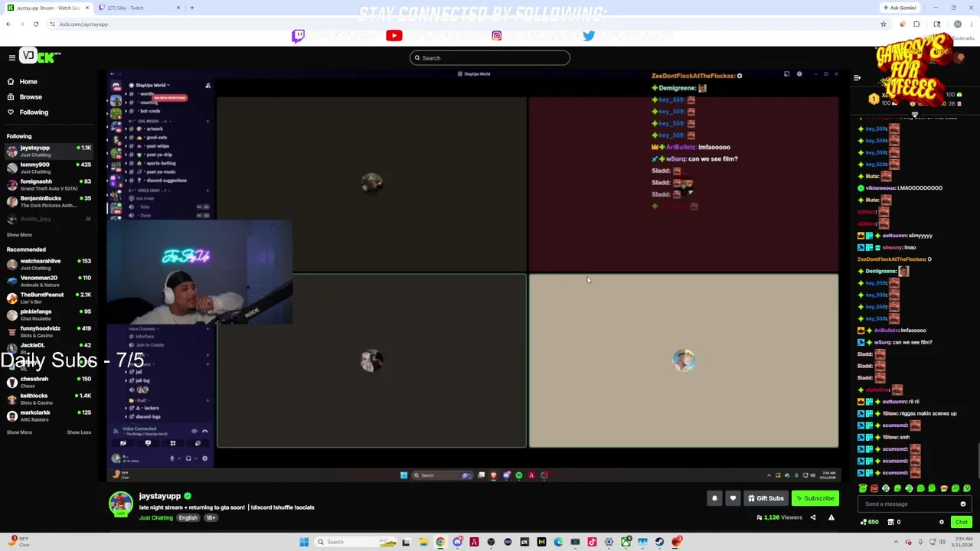Image resolution: width=980 pixels, height=551 pixels.
Task: Click the browser back arrow
Action: click(8, 24)
